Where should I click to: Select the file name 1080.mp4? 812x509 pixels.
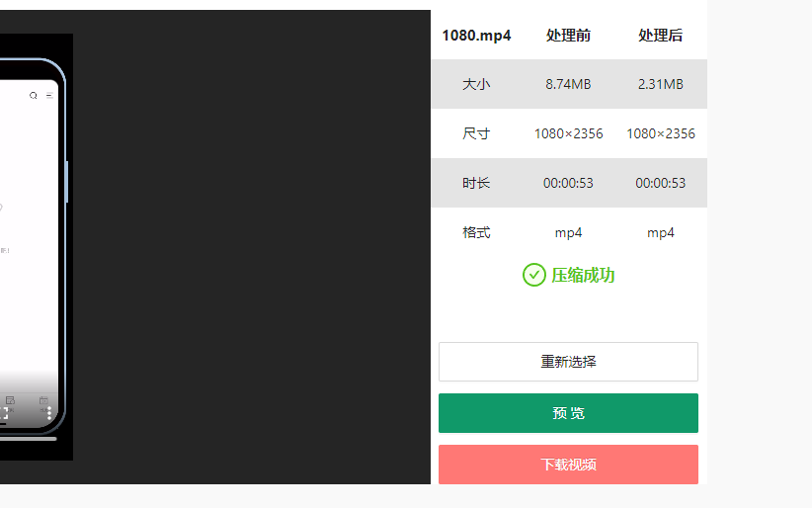(476, 36)
